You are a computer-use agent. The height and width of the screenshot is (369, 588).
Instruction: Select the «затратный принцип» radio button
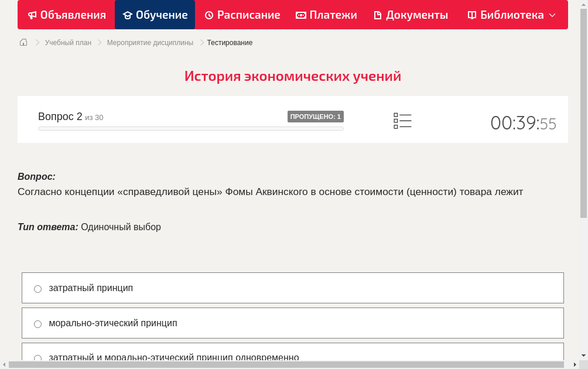pyautogui.click(x=38, y=289)
